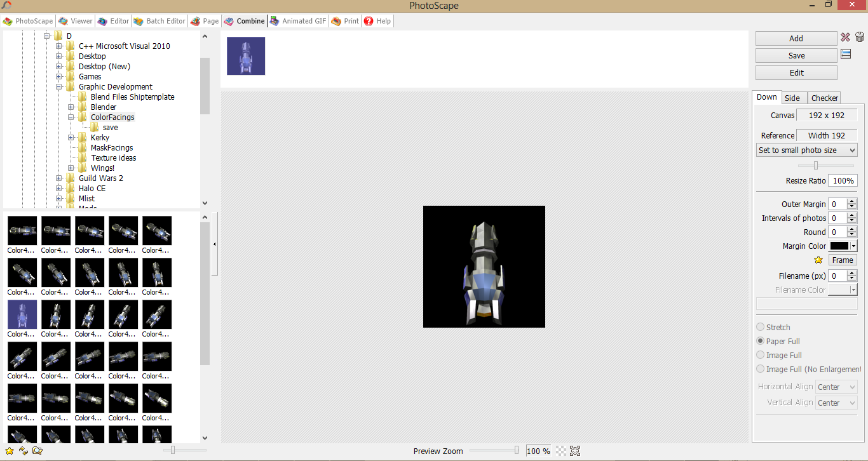Click the Resize Ratio 100% field

click(x=843, y=180)
